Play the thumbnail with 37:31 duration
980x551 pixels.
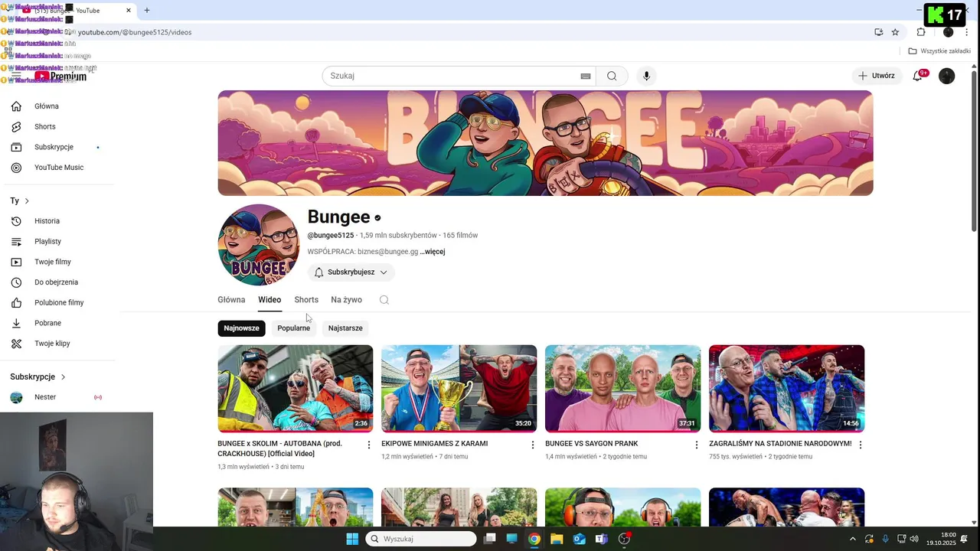pos(622,389)
